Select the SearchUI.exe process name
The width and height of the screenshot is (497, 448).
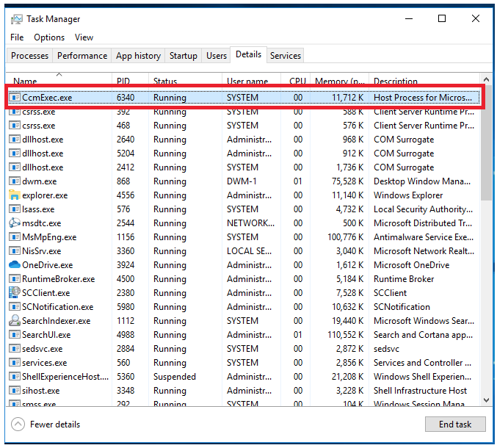(46, 335)
